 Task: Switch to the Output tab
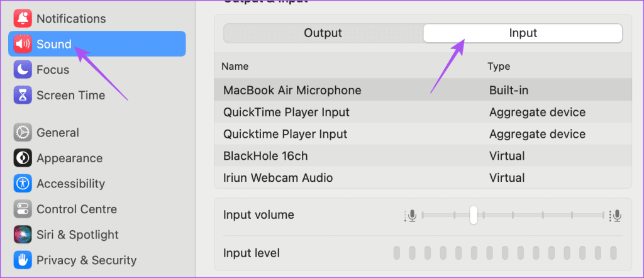323,33
